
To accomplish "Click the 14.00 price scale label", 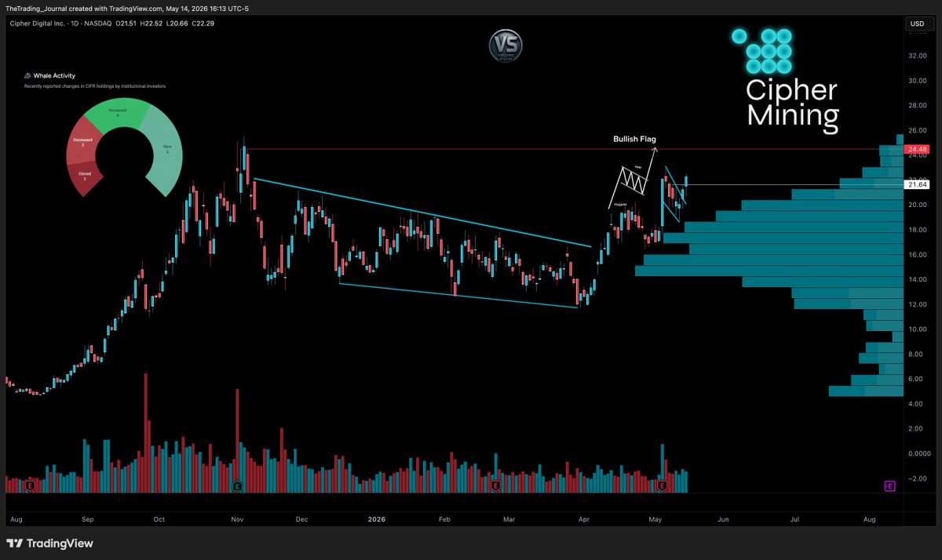I will 918,279.
